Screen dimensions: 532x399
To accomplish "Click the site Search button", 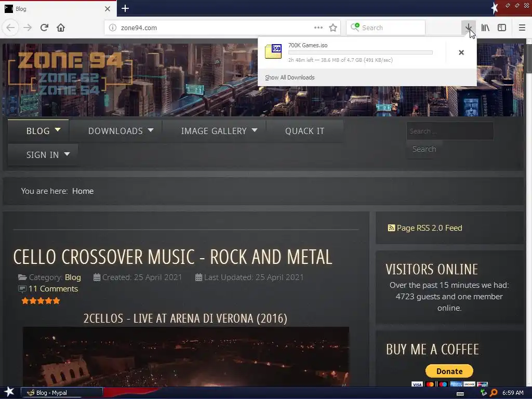I will click(424, 149).
